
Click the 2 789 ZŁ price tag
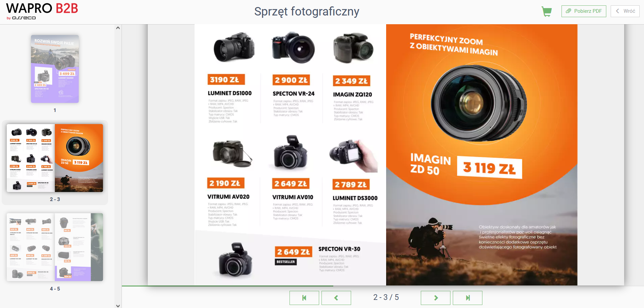(x=351, y=185)
